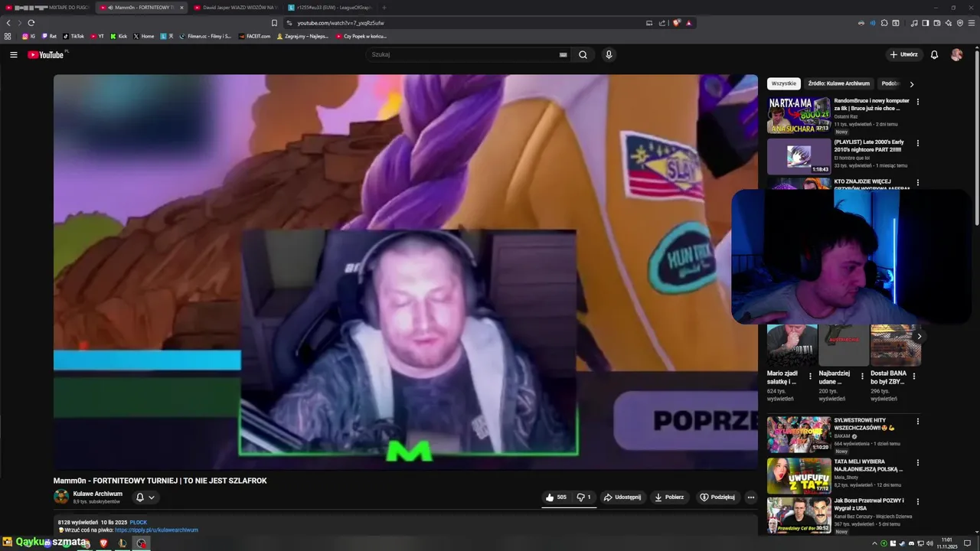Viewport: 980px width, 551px height.
Task: Expand subscription options chevron beside bell
Action: (152, 497)
